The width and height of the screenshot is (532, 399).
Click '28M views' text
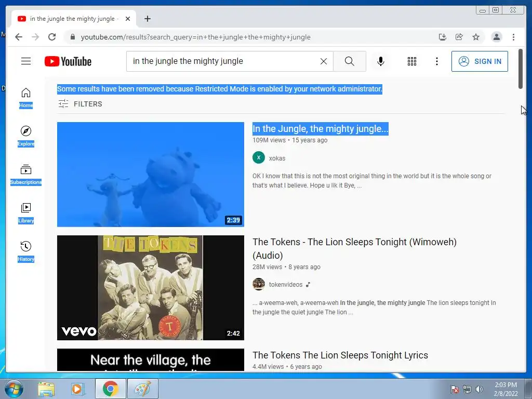(x=267, y=267)
